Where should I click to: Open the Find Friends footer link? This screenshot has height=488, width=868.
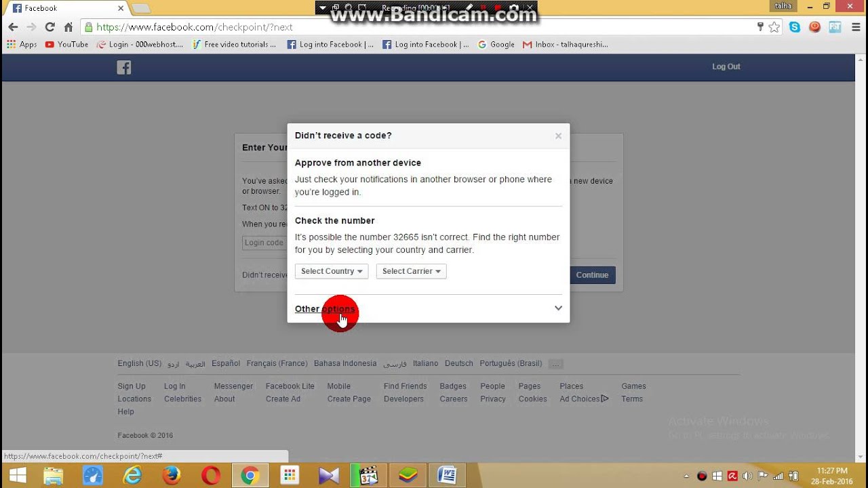pyautogui.click(x=406, y=386)
